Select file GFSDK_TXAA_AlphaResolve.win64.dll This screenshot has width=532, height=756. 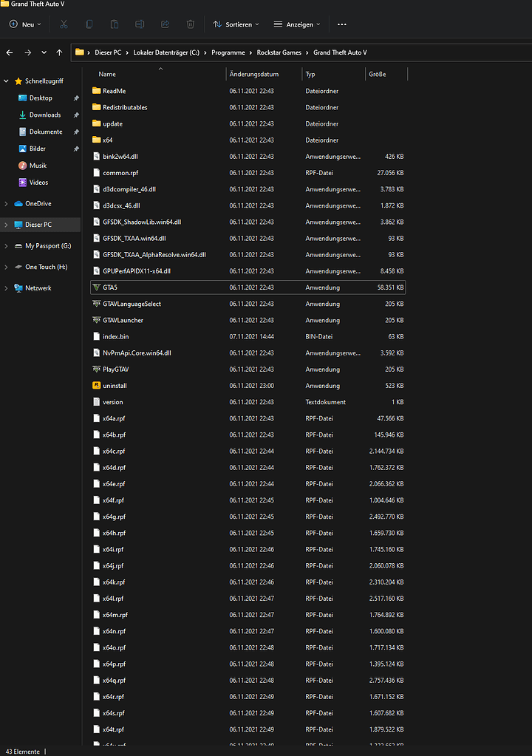(154, 254)
